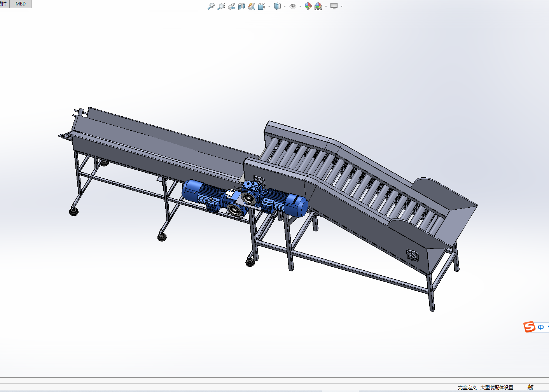Click the warning rebuild status icon
The height and width of the screenshot is (392, 549).
tap(530, 387)
